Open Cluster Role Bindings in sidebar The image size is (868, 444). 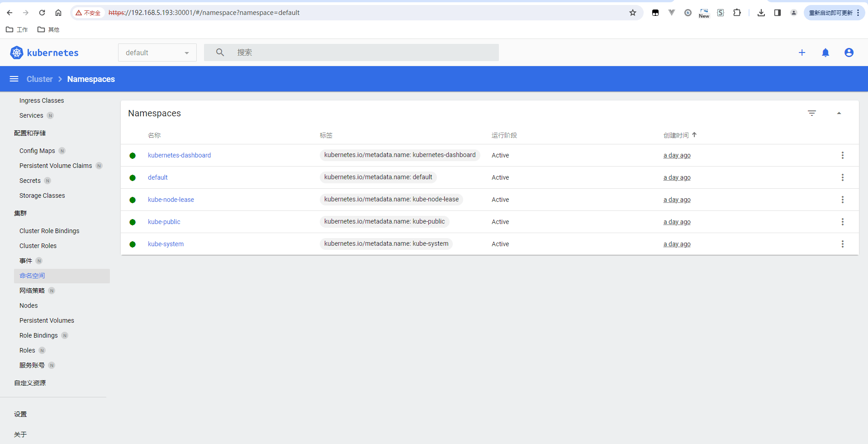(x=49, y=231)
